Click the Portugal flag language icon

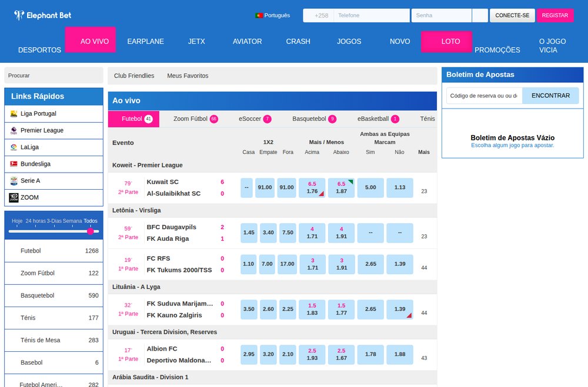coord(259,15)
